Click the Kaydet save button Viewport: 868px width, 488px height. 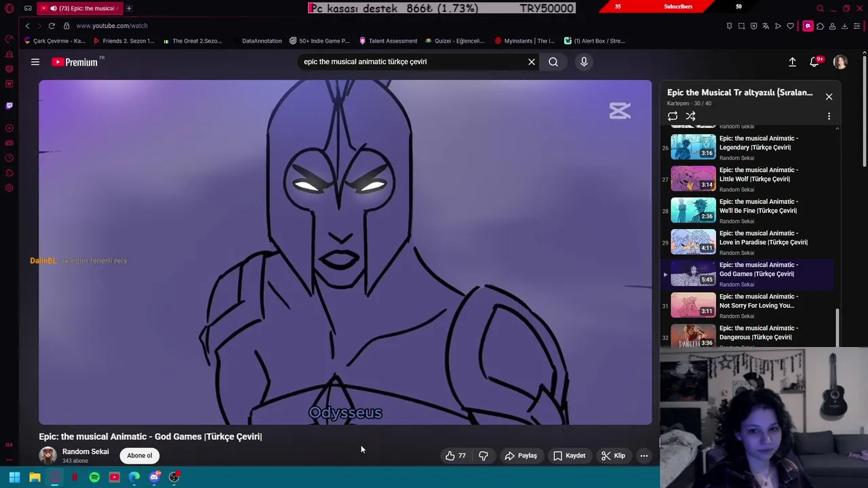(569, 455)
